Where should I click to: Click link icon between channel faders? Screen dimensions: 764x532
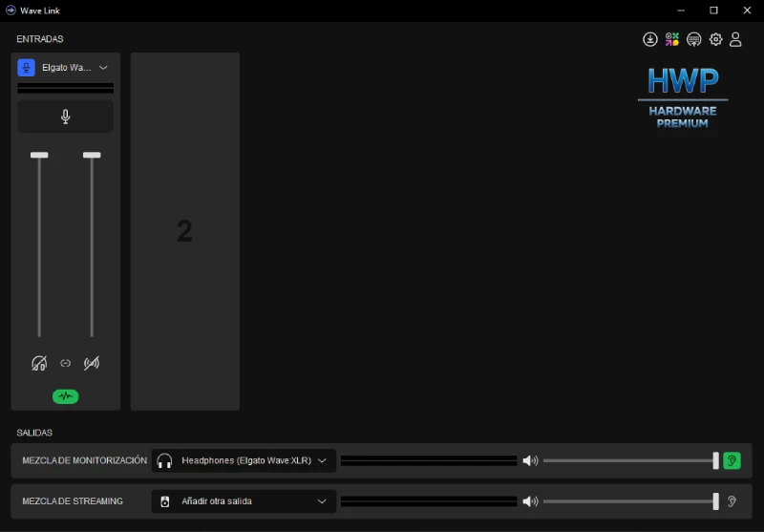click(66, 363)
